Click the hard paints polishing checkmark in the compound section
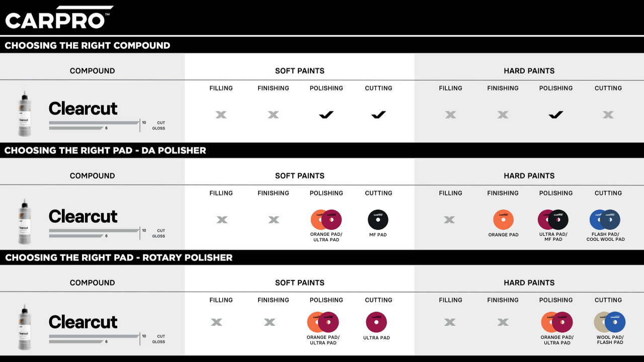 tap(555, 115)
